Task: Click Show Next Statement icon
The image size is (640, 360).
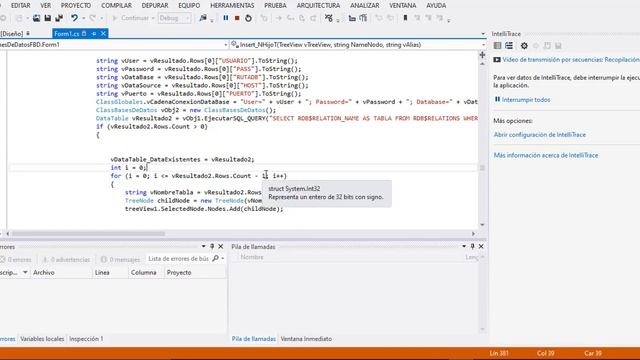Action: point(279,18)
